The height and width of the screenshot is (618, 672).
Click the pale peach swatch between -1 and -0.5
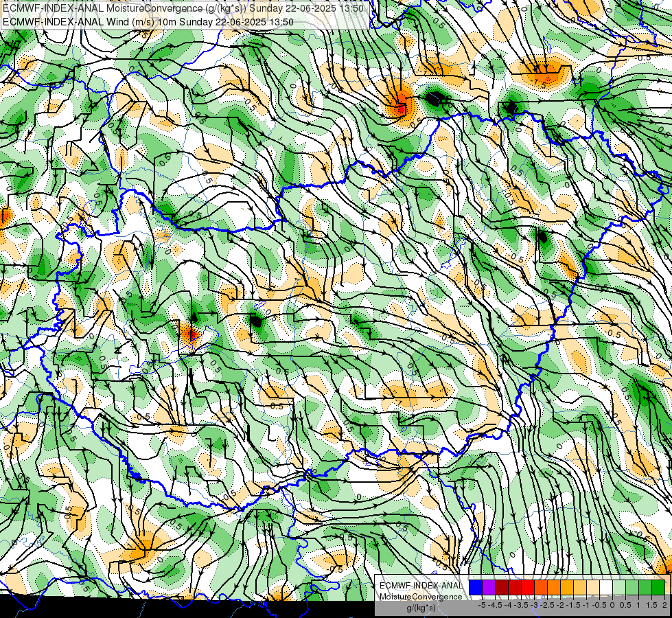tap(593, 587)
